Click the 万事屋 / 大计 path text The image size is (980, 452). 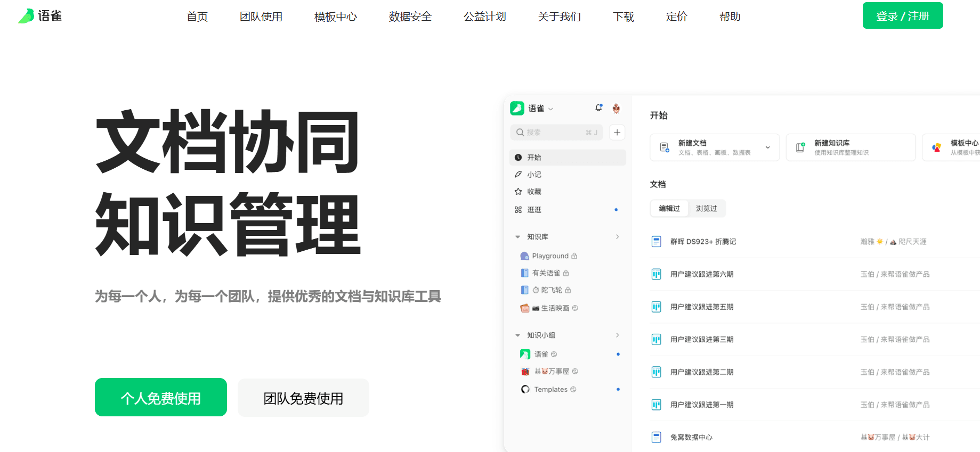click(895, 437)
